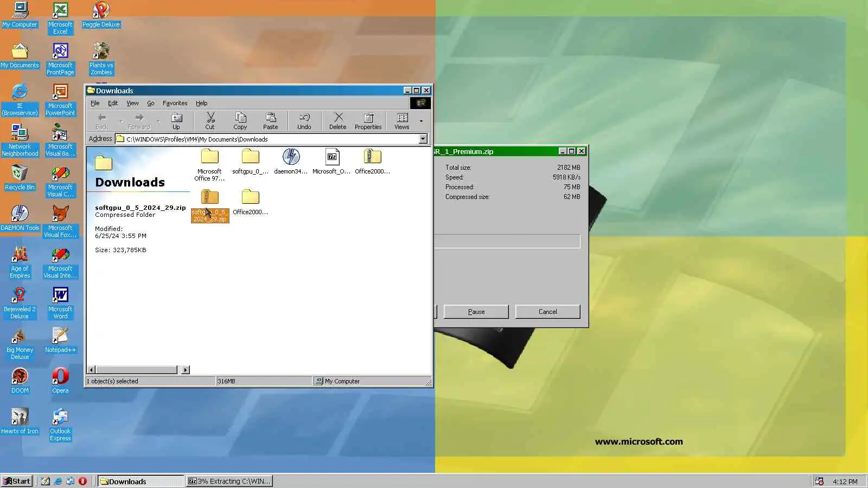Go up one folder with Up button
This screenshot has width=868, height=488.
[x=176, y=121]
